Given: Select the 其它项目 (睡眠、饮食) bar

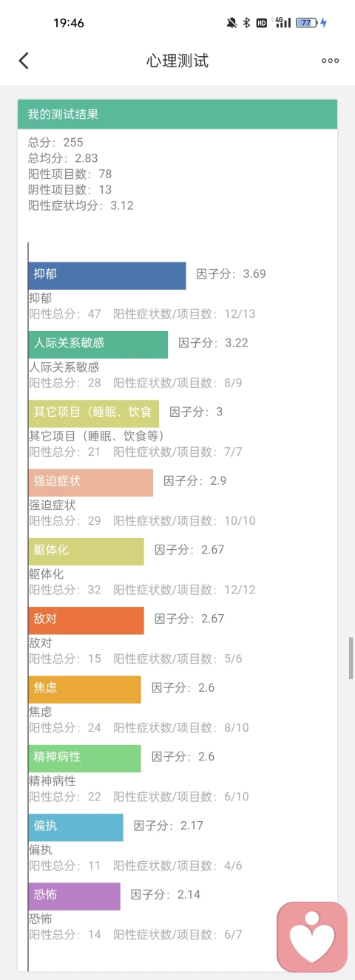Looking at the screenshot, I should coord(94,413).
